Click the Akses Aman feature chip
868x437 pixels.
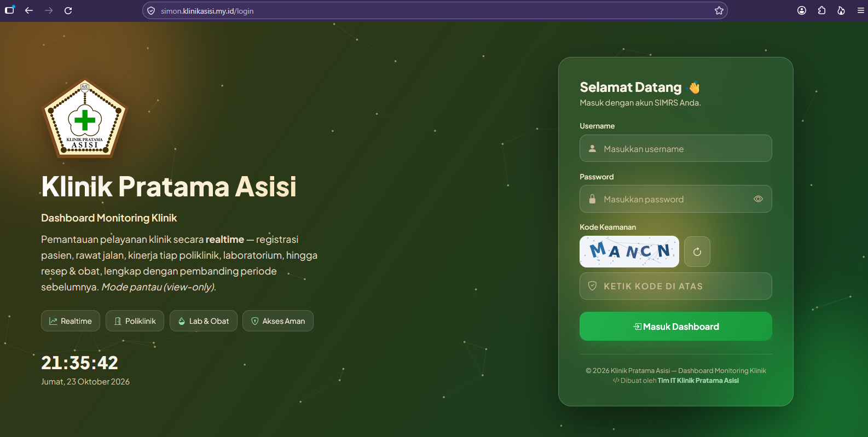[x=278, y=321]
